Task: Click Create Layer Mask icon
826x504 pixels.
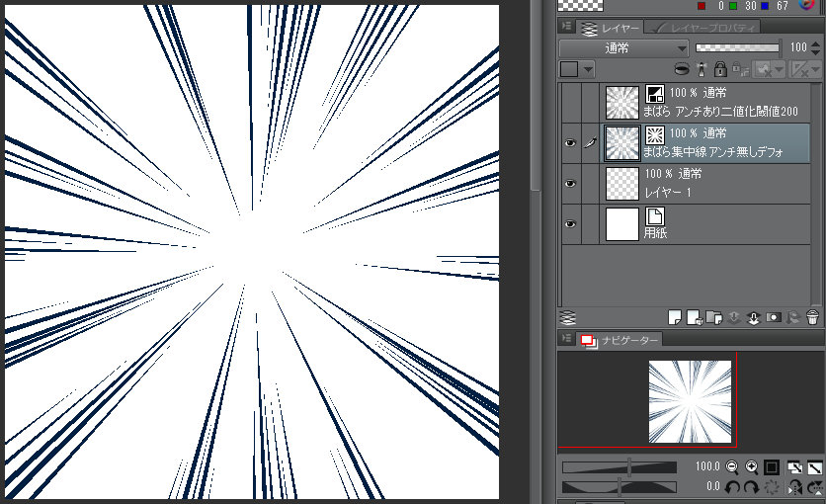Action: point(774,317)
